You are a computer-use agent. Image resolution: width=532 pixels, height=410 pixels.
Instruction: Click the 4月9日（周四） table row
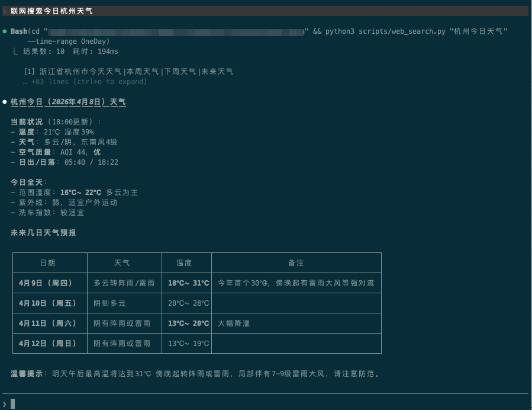tap(197, 283)
